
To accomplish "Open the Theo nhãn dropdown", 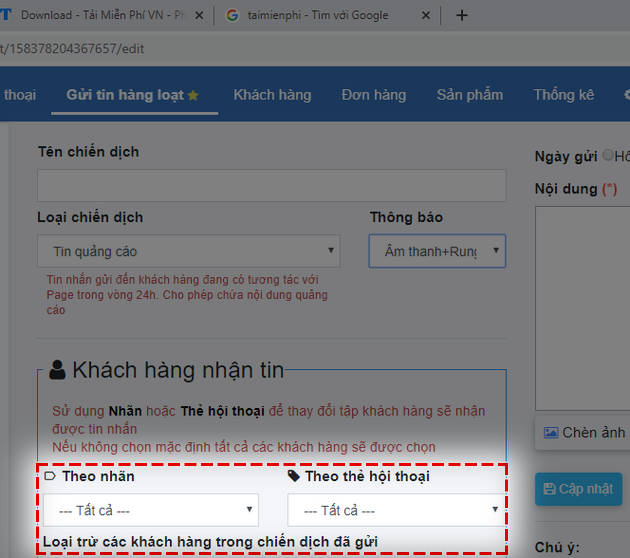I will coord(151,510).
